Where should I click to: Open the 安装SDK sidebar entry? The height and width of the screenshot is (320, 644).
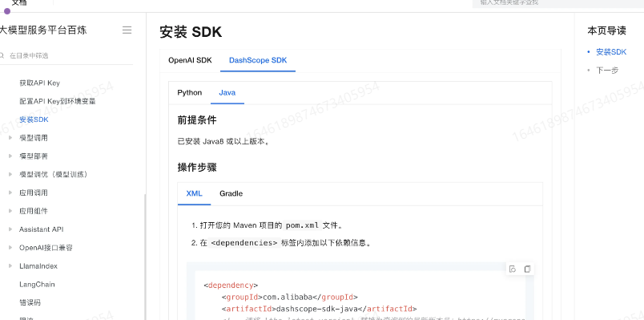(x=34, y=119)
